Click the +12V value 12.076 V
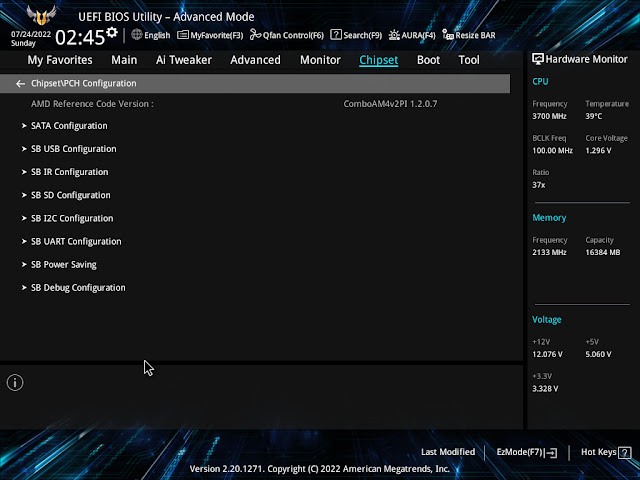640x480 pixels. [x=547, y=354]
